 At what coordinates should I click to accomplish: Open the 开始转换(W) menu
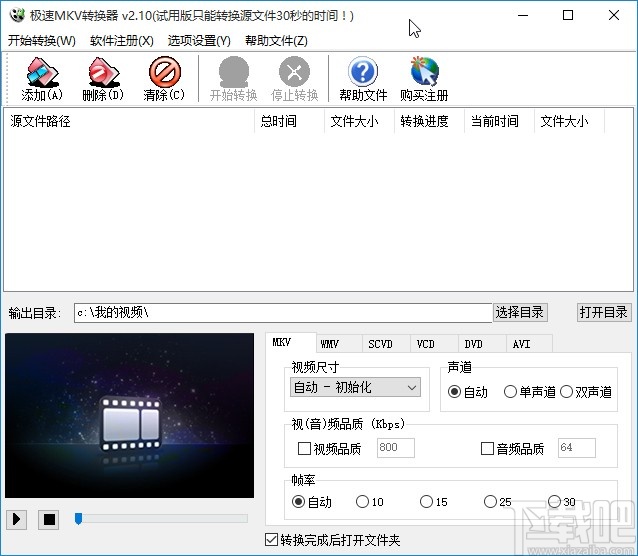tap(42, 41)
